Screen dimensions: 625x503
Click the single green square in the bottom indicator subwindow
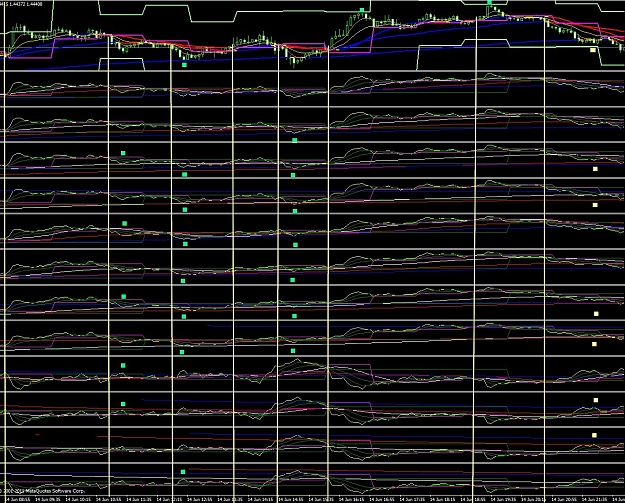point(183,472)
